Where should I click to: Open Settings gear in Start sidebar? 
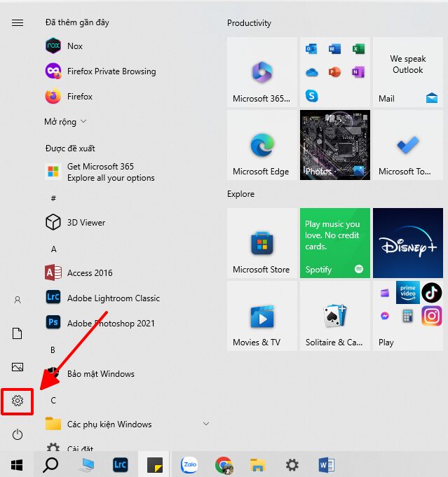[18, 401]
